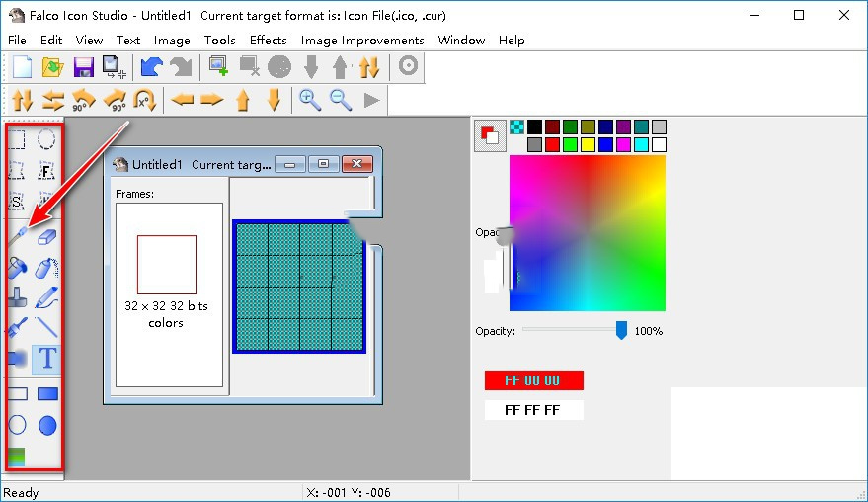Click the Save floppy disk icon

pos(84,67)
